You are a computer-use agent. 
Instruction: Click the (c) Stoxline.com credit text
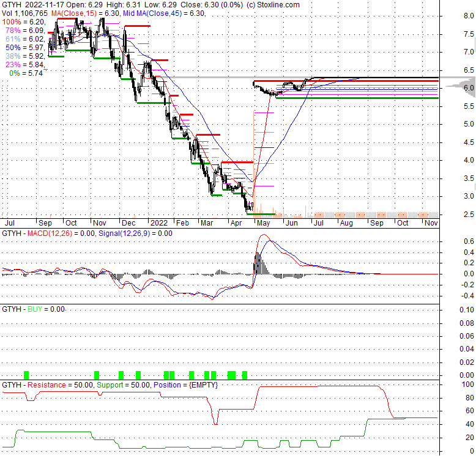(x=273, y=5)
